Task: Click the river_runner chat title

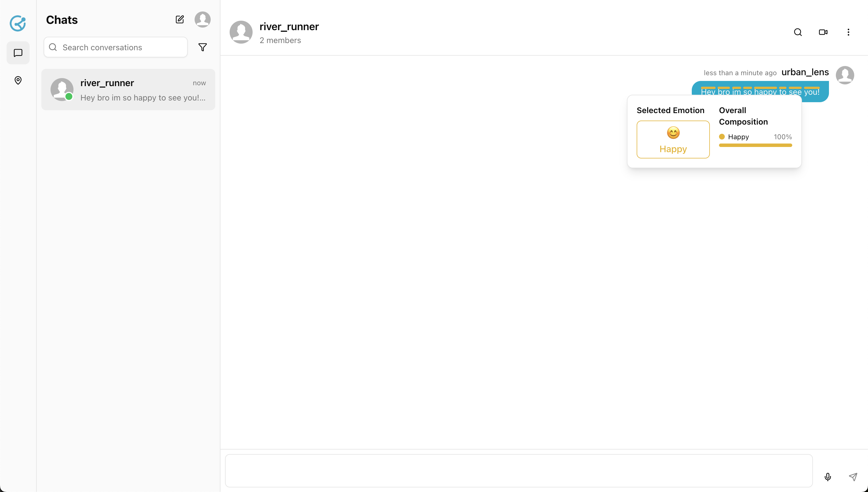Action: click(289, 27)
